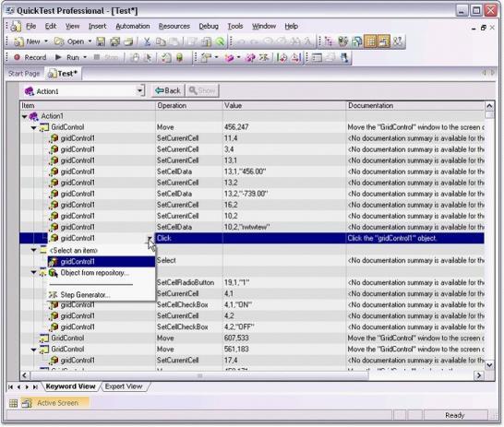Click the Copy toolbar icon
Screen dimensions: 504x427
click(161, 42)
